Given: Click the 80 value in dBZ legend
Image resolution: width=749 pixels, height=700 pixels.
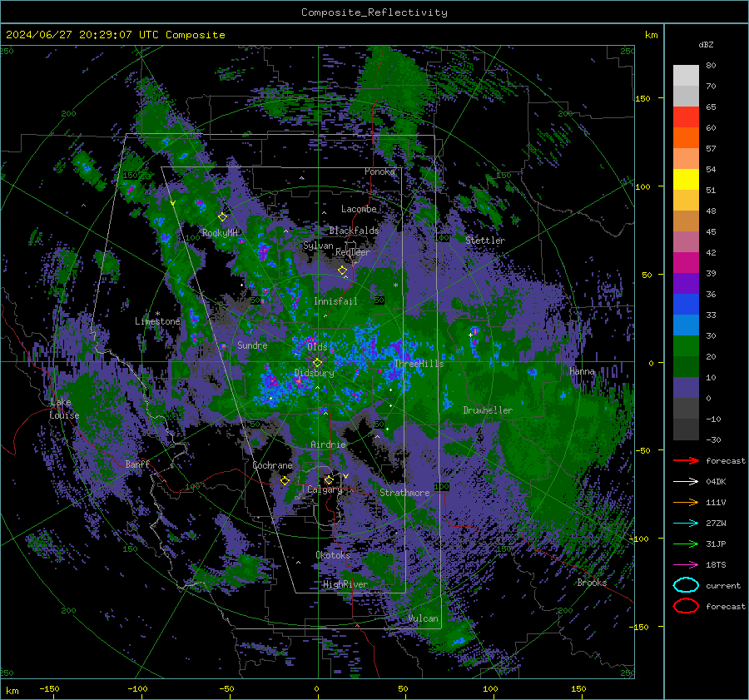Looking at the screenshot, I should coord(711,66).
